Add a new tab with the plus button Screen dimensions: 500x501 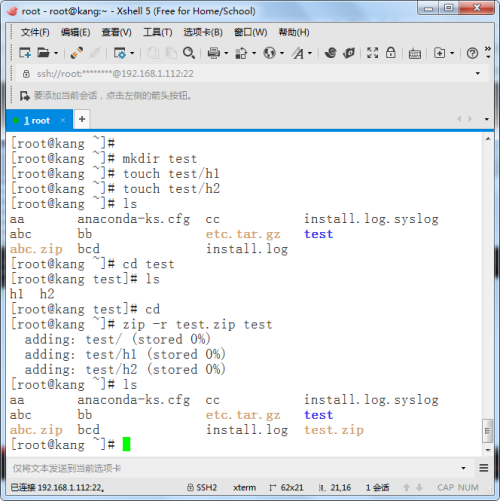pyautogui.click(x=82, y=119)
